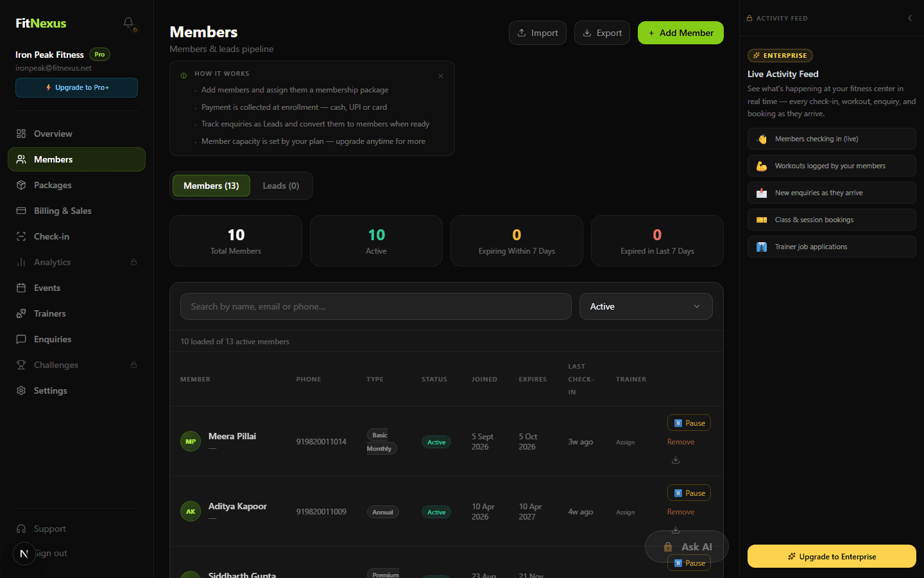Click the Import button
This screenshot has height=578, width=924.
pyautogui.click(x=538, y=33)
